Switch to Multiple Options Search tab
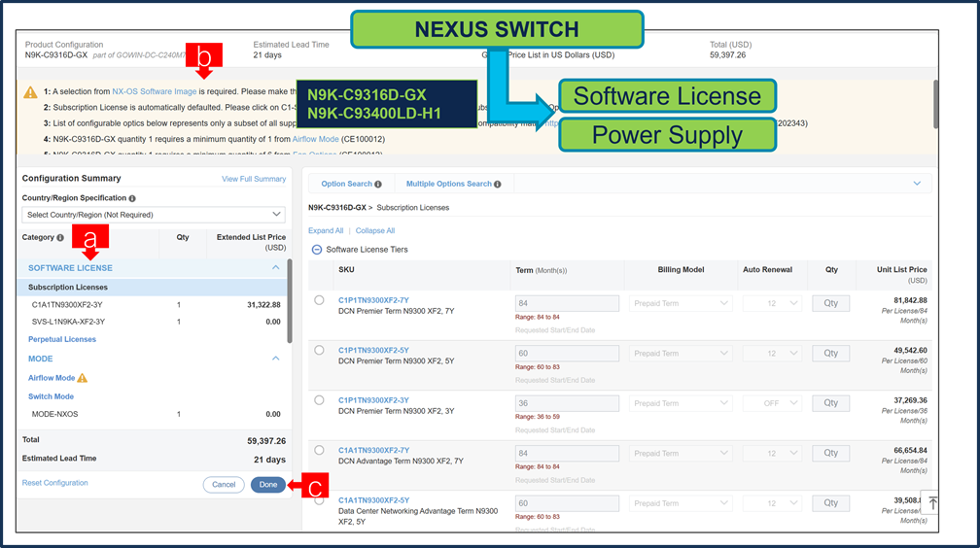Viewport: 980px width, 548px height. pos(449,184)
